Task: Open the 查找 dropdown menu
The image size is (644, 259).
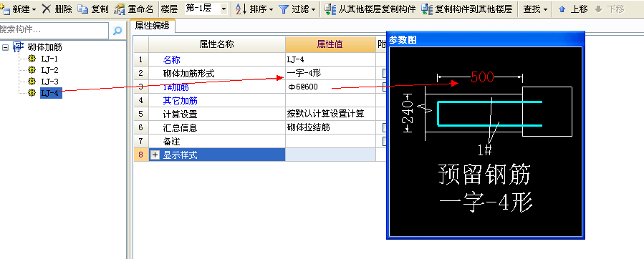Action: click(535, 9)
